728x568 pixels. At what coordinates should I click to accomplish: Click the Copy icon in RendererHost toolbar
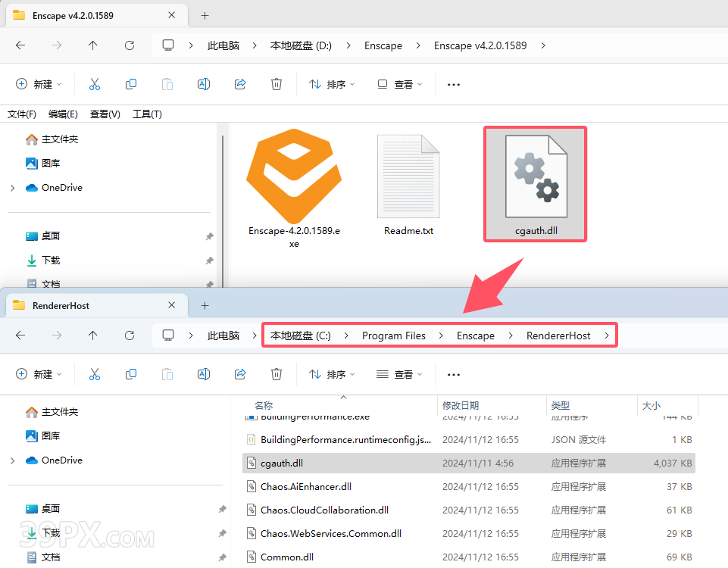tap(131, 374)
